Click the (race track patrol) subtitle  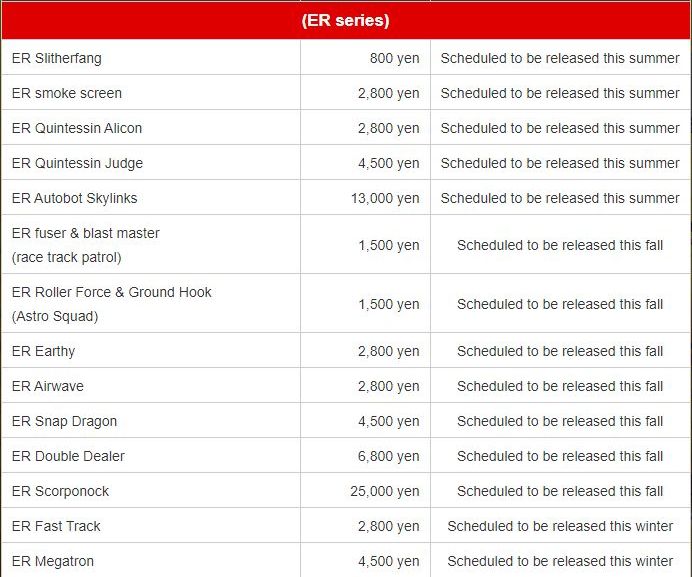tap(67, 257)
